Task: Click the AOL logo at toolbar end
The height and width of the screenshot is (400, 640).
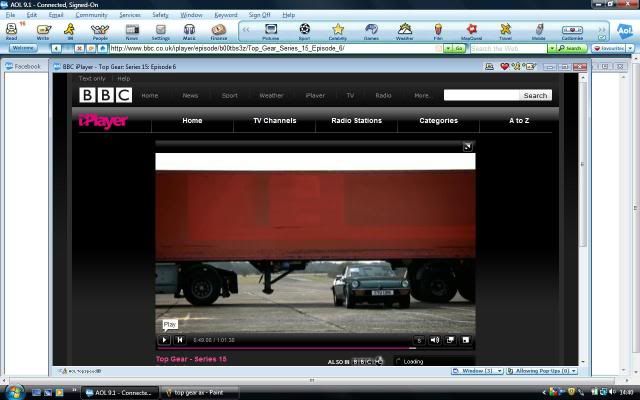Action: coord(624,31)
